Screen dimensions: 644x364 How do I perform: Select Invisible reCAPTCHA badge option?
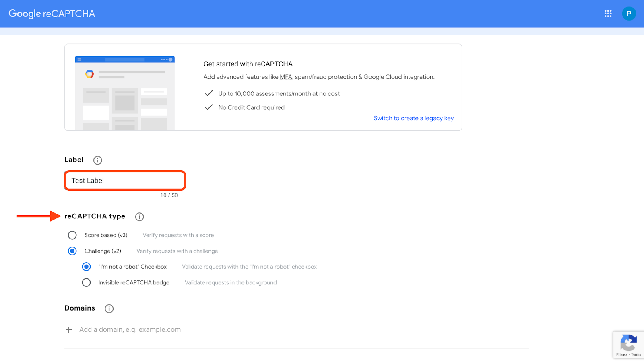(86, 282)
